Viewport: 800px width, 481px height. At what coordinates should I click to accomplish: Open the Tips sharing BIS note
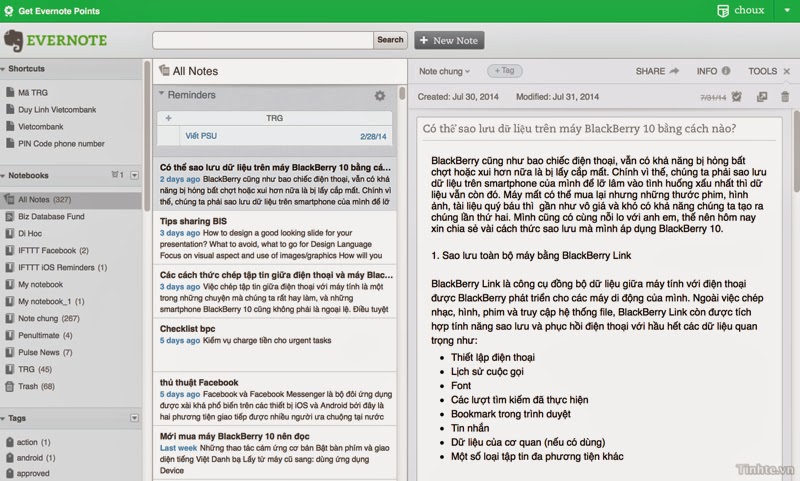pyautogui.click(x=274, y=238)
